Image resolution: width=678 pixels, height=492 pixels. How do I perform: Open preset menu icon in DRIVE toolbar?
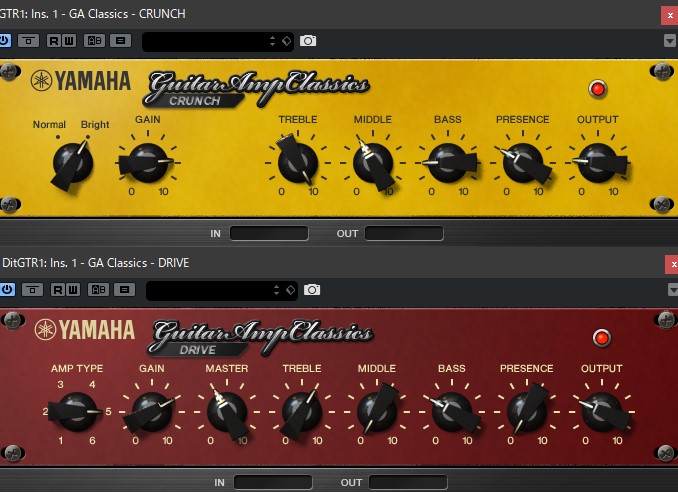(125, 290)
